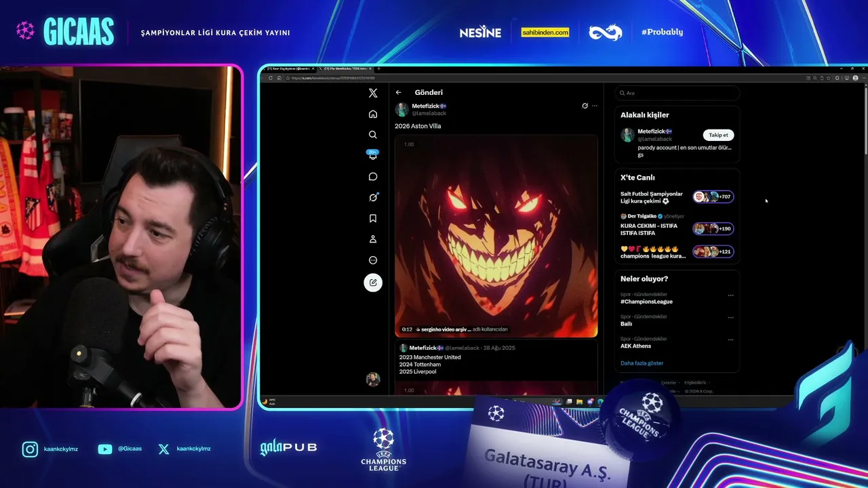Click the 'Neler oluyor?' heading
This screenshot has height=488, width=868.
644,279
